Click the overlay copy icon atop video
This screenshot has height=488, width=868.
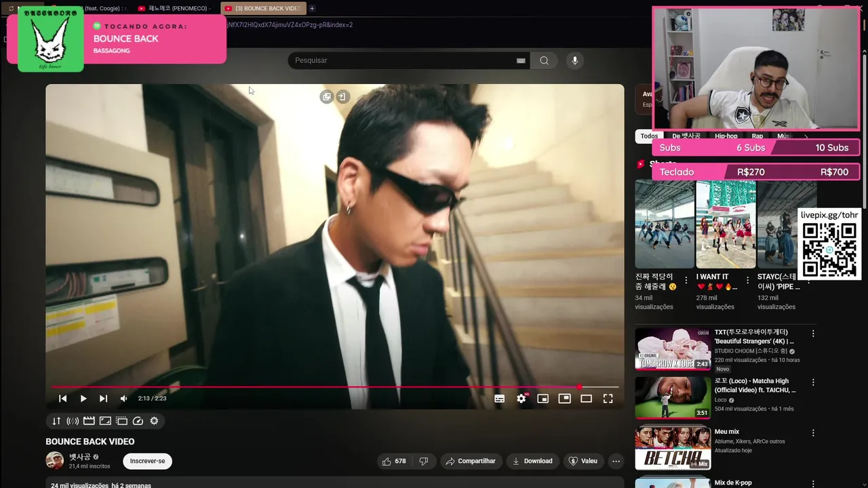click(x=327, y=97)
